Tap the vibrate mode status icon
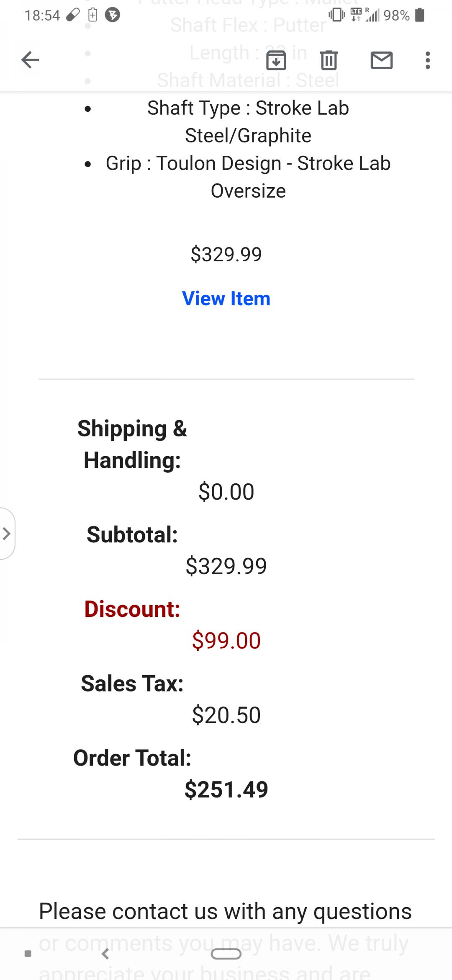This screenshot has height=980, width=452. [x=336, y=15]
